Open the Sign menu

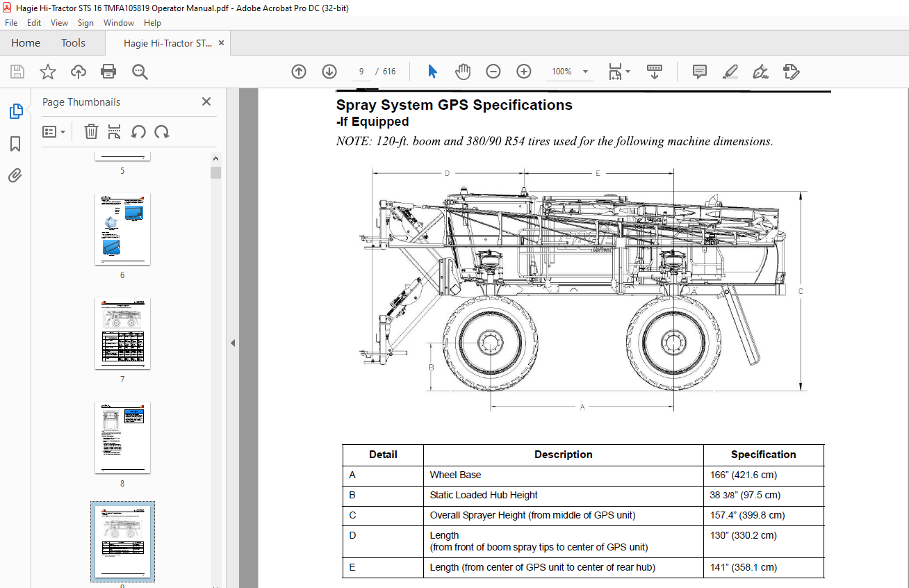point(85,23)
